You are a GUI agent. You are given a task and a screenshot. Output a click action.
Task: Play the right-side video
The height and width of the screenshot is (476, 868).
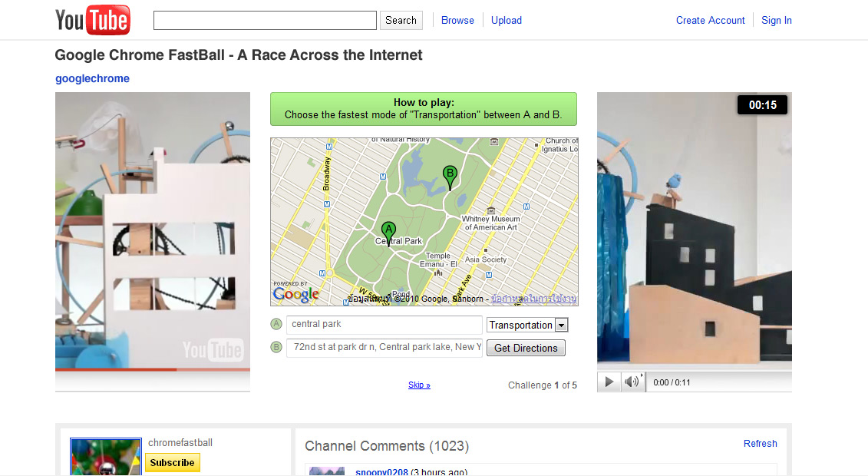(x=609, y=382)
